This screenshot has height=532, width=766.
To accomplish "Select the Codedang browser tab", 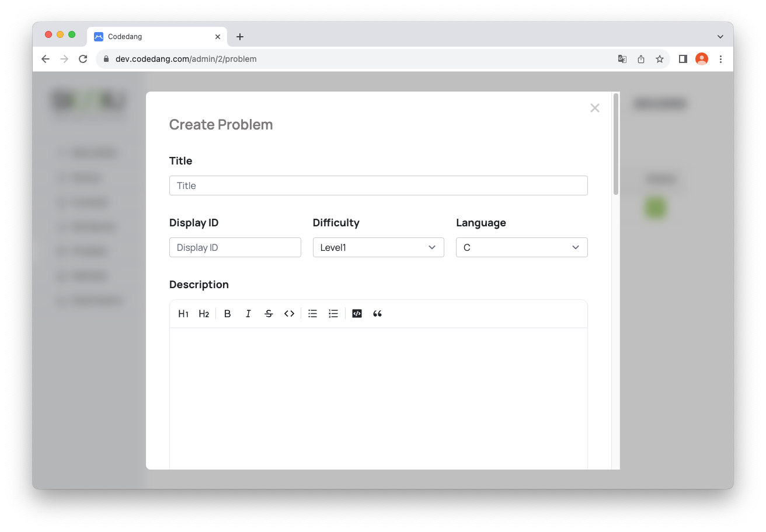I will 158,36.
